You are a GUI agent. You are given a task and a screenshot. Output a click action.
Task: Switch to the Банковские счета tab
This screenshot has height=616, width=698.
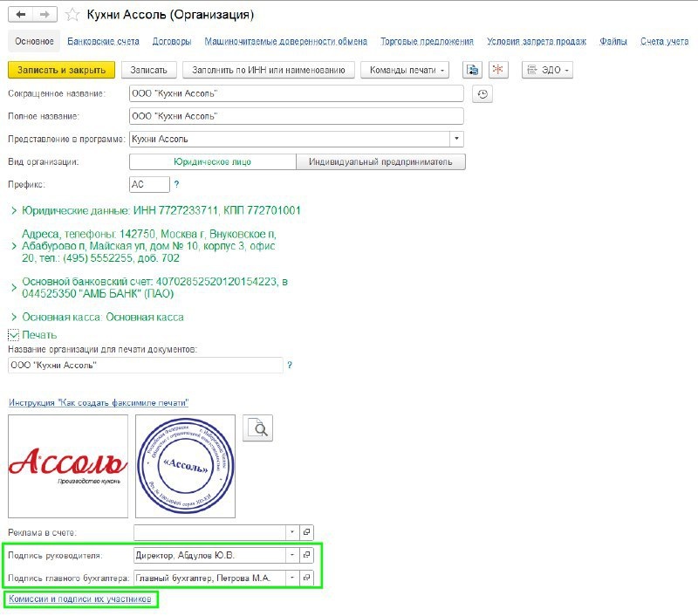(103, 41)
